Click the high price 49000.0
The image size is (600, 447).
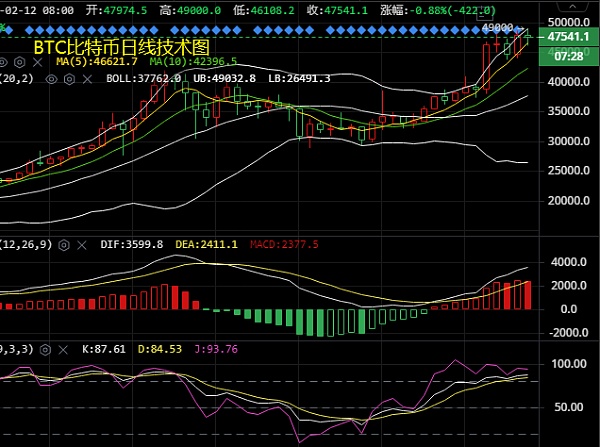(x=199, y=10)
